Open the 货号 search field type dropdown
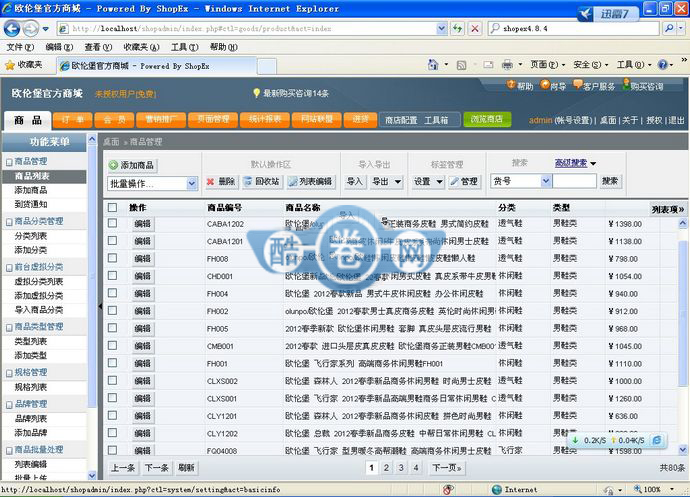The height and width of the screenshot is (497, 690). point(521,181)
